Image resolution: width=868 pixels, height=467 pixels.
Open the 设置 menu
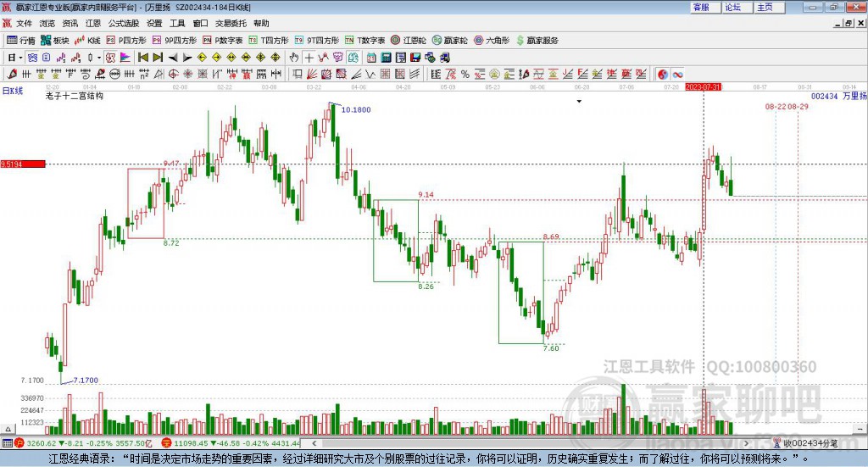point(154,23)
